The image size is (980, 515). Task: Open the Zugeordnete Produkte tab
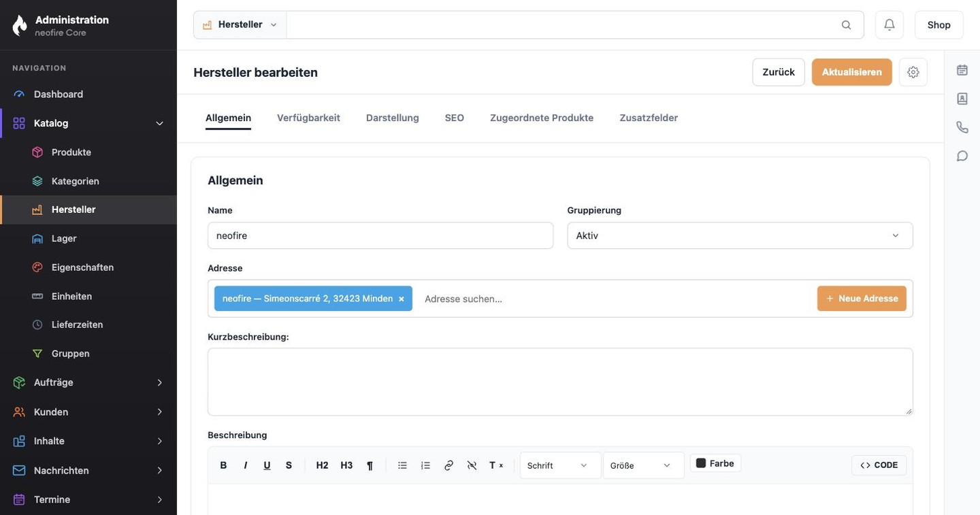542,118
